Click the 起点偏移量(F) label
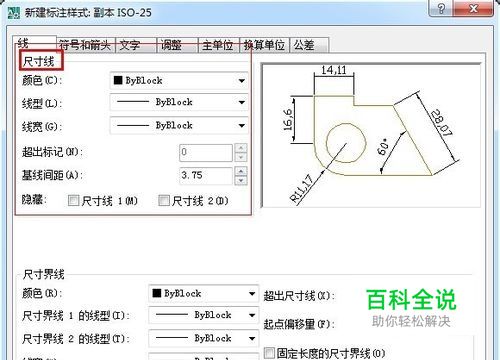 [299, 324]
